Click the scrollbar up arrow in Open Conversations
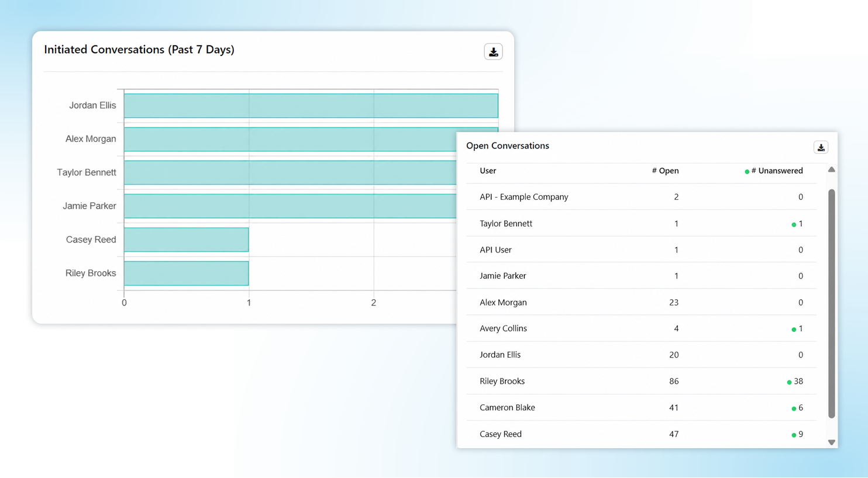This screenshot has width=868, height=478. tap(831, 169)
